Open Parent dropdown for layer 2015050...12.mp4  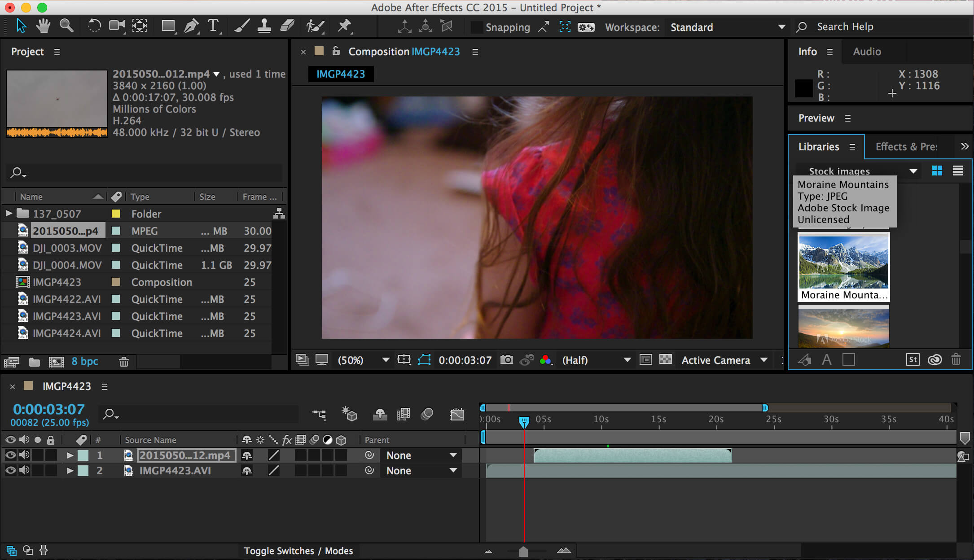[421, 455]
